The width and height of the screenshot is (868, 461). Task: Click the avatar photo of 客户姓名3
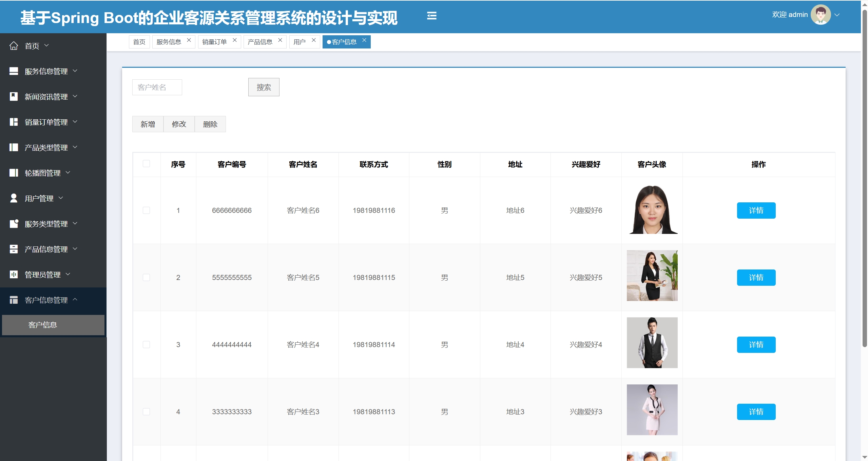652,410
